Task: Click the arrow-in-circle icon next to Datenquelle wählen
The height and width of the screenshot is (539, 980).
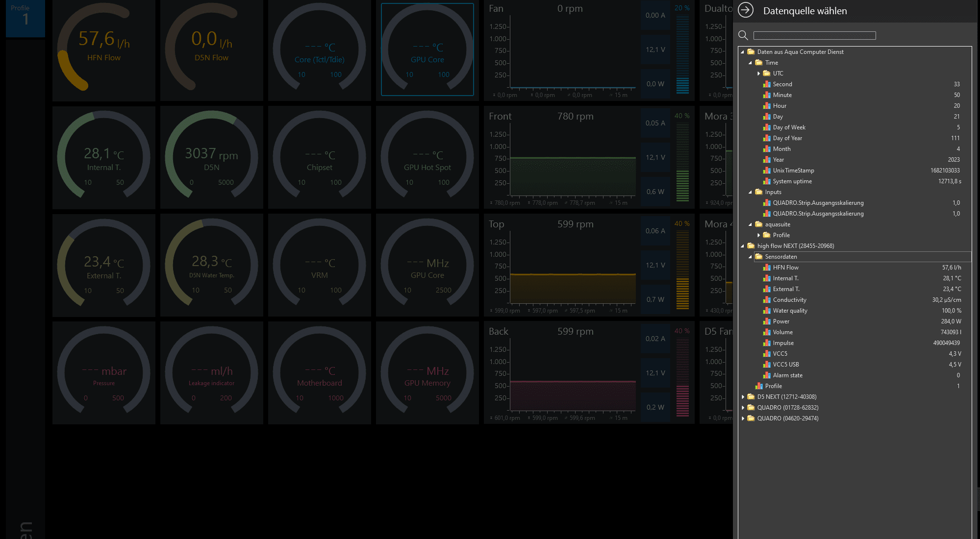Action: pos(746,10)
